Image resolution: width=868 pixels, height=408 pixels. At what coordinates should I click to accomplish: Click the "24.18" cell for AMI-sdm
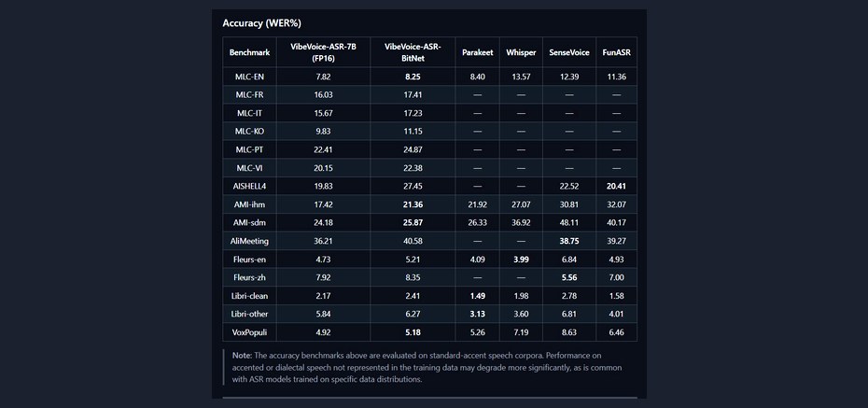pyautogui.click(x=323, y=222)
